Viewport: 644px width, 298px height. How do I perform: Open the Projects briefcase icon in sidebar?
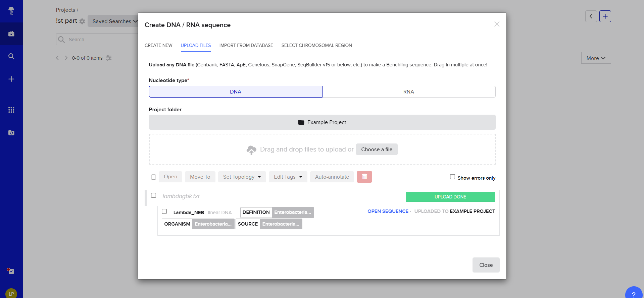(x=11, y=34)
